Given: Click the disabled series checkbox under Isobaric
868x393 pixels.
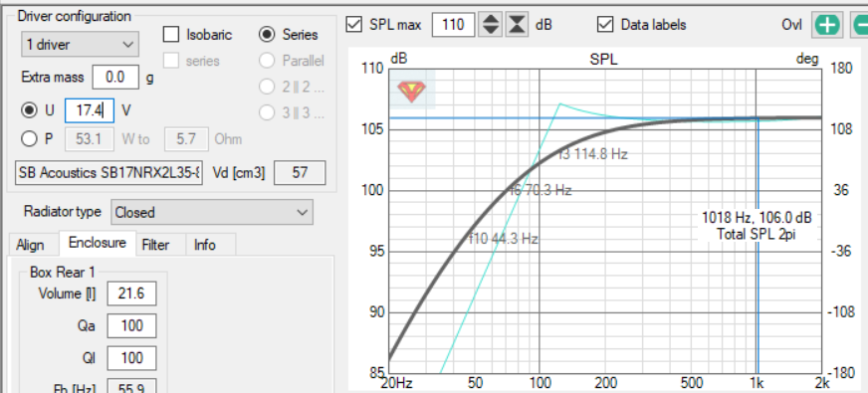Looking at the screenshot, I should 171,61.
